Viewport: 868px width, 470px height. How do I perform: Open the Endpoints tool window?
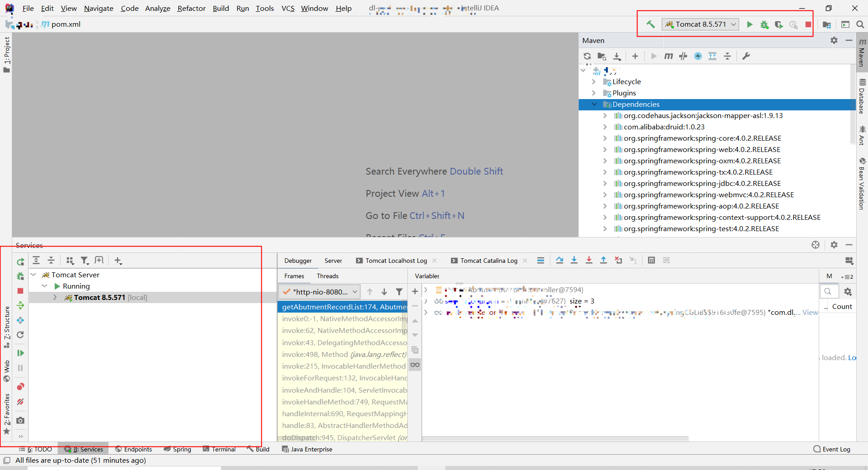point(133,449)
